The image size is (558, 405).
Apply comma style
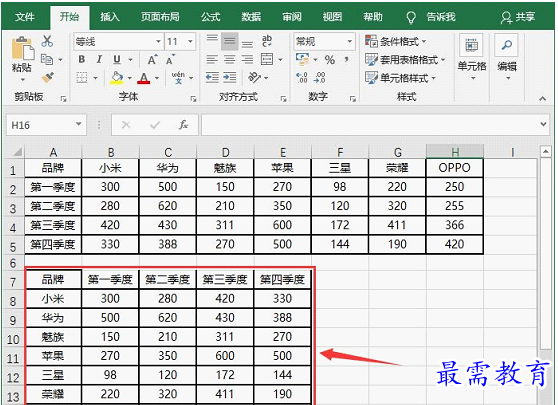click(346, 59)
